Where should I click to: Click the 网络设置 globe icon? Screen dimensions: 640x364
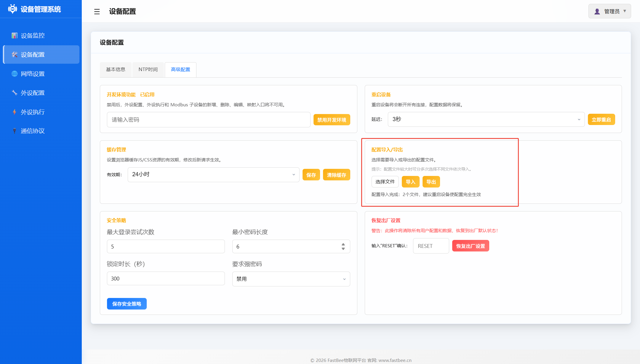coord(15,74)
